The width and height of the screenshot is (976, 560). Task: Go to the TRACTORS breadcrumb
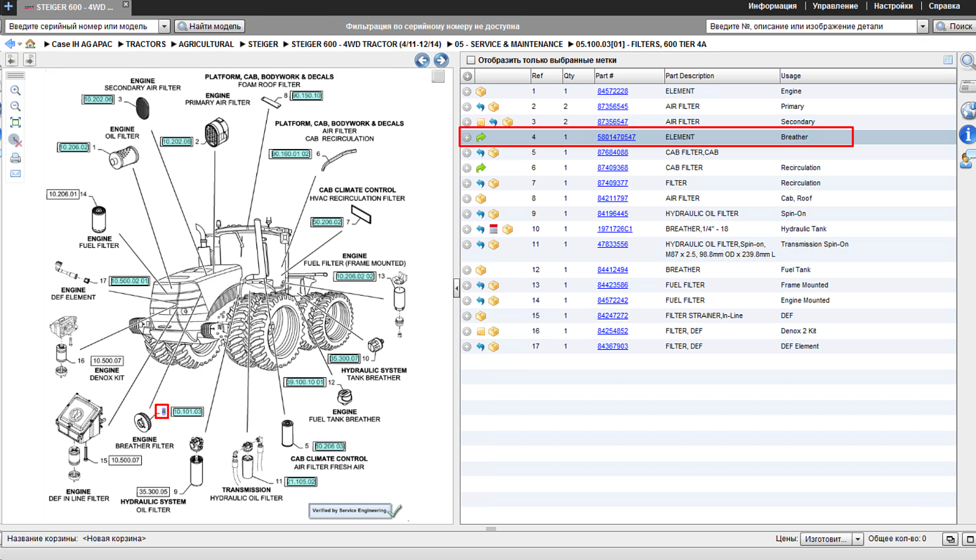coord(146,44)
